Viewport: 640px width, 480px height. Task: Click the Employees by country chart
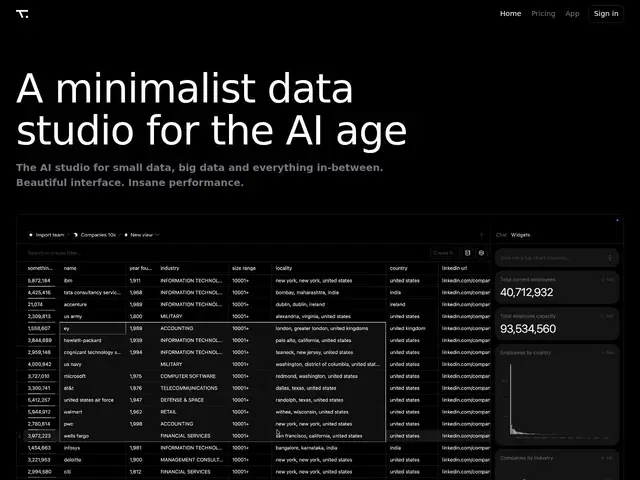[557, 402]
